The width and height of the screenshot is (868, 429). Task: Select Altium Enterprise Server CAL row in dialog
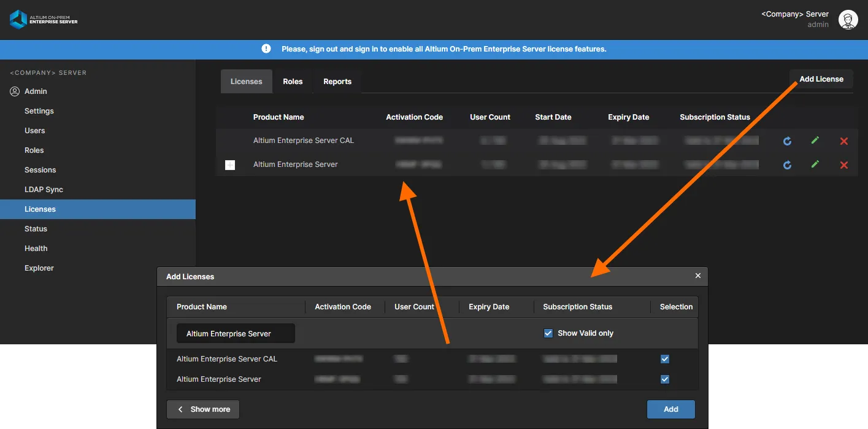pyautogui.click(x=432, y=359)
